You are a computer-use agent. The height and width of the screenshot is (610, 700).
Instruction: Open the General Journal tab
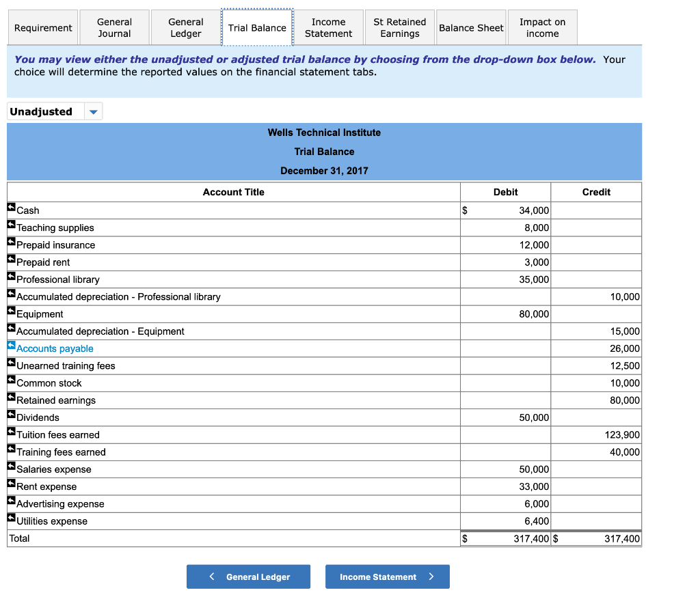click(x=114, y=27)
